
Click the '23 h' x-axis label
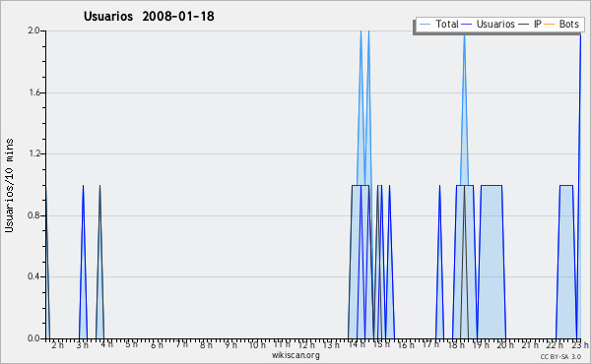[580, 344]
